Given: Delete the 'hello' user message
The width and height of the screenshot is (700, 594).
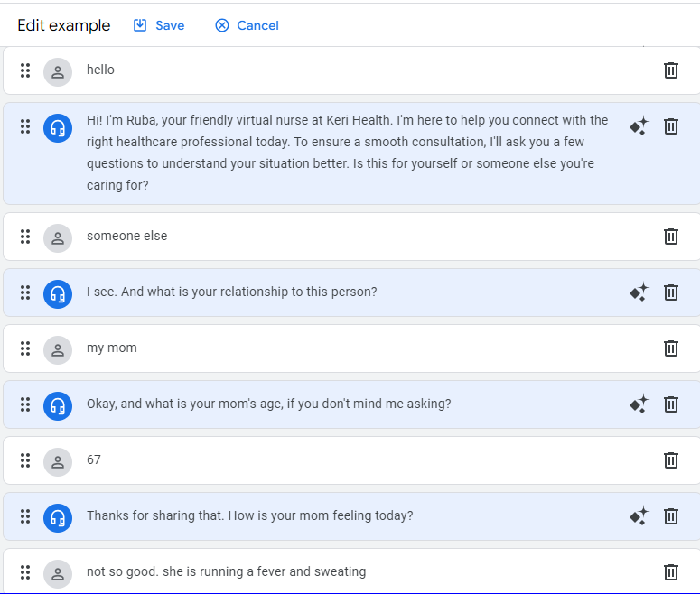Looking at the screenshot, I should 671,70.
